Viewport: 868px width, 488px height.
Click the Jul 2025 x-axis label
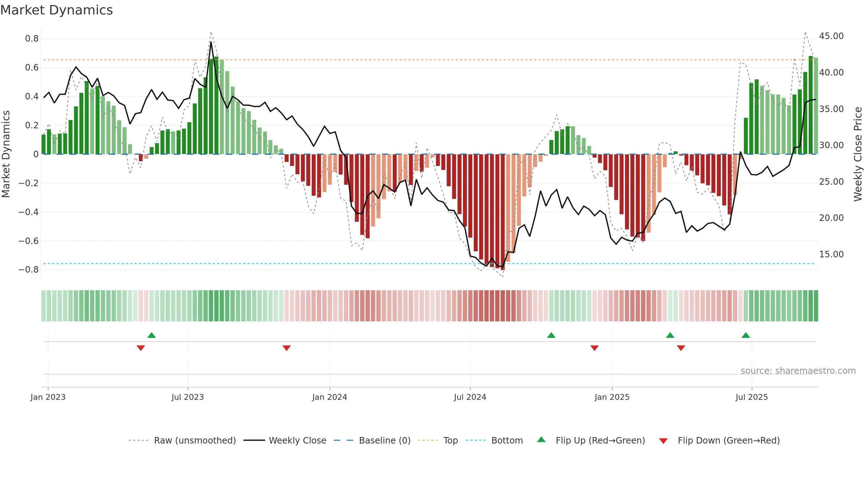coord(752,397)
